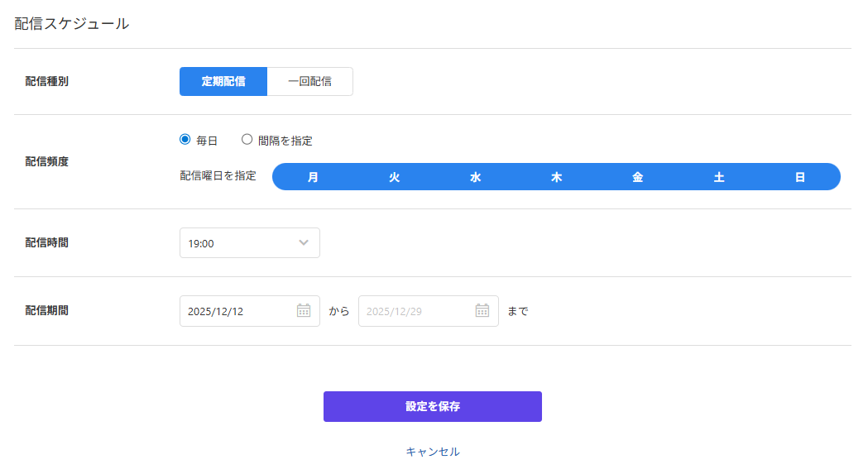The height and width of the screenshot is (474, 868).
Task: Open the start date calendar picker icon
Action: pyautogui.click(x=304, y=311)
